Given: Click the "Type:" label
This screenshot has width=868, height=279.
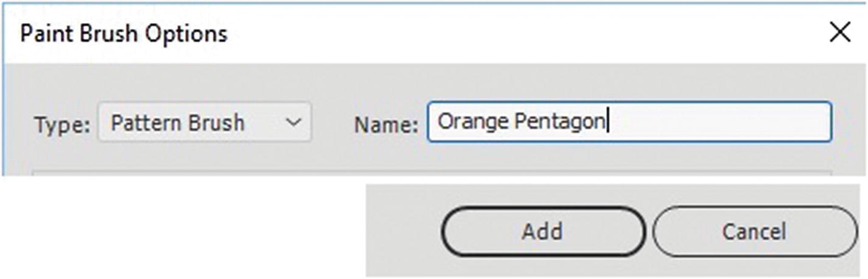Looking at the screenshot, I should [x=62, y=124].
